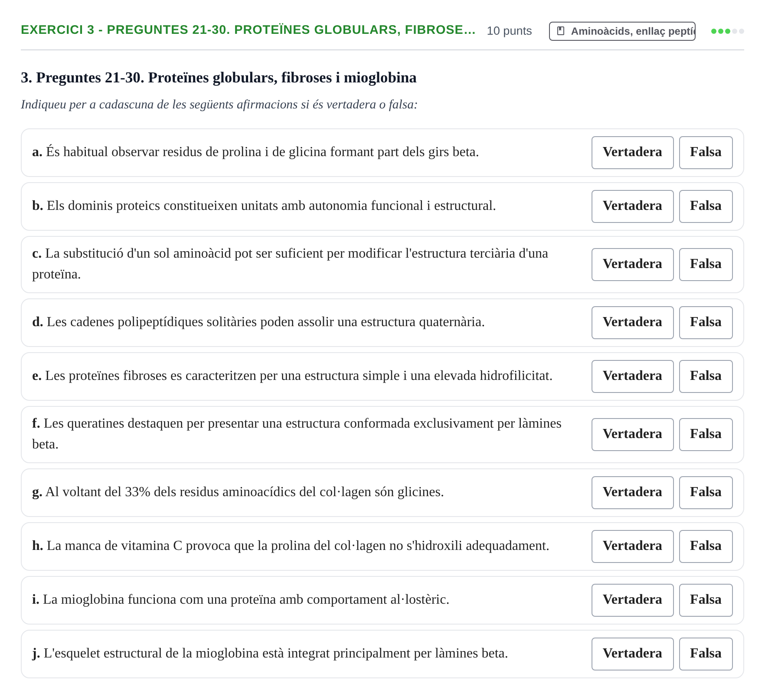Mark statement a about girs beta as Vertadera
This screenshot has width=765, height=700.
coord(632,153)
